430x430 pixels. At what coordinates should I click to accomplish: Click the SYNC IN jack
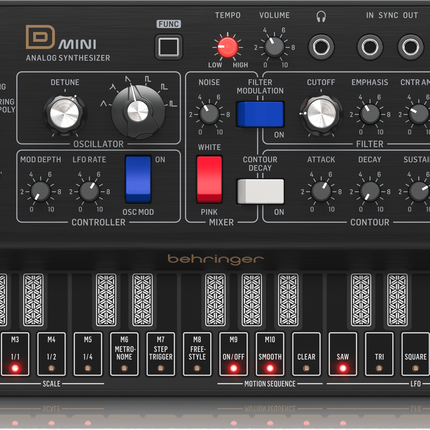(x=370, y=47)
